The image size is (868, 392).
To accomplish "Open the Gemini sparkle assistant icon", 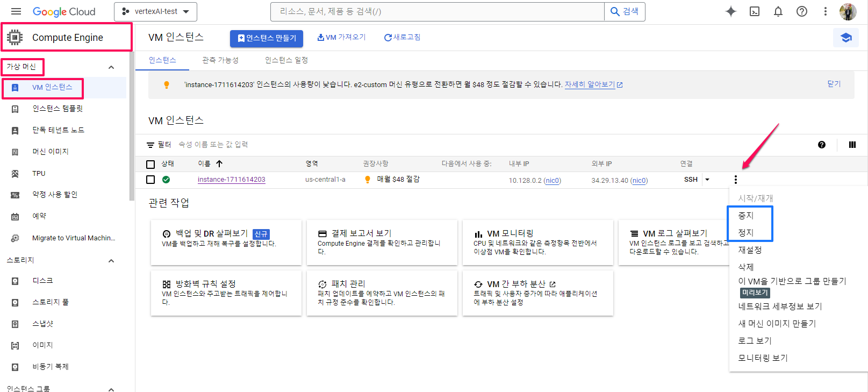I will [731, 11].
